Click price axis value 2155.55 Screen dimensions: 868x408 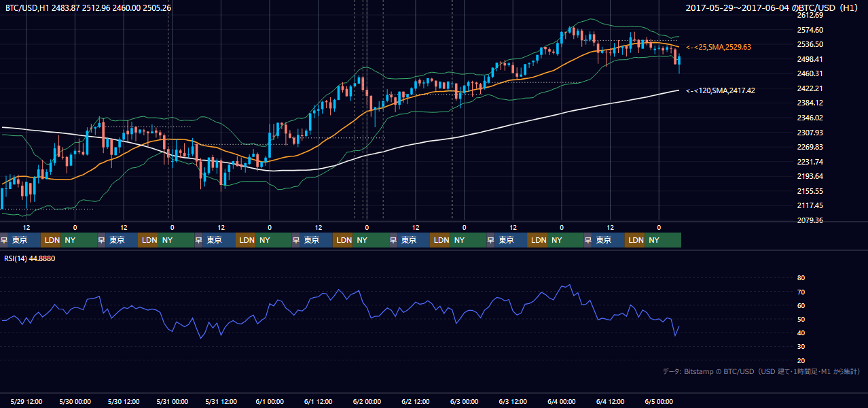[810, 191]
